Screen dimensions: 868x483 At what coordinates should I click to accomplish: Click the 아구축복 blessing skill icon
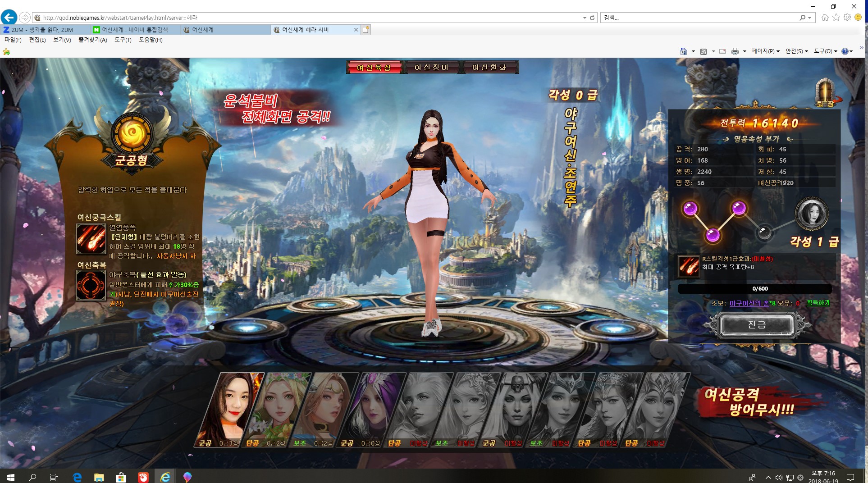coord(91,285)
